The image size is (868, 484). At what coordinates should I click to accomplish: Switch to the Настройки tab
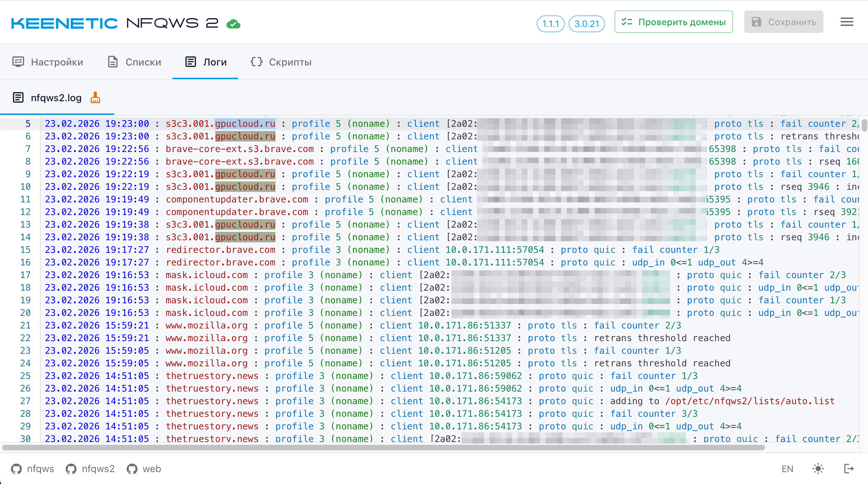[48, 62]
